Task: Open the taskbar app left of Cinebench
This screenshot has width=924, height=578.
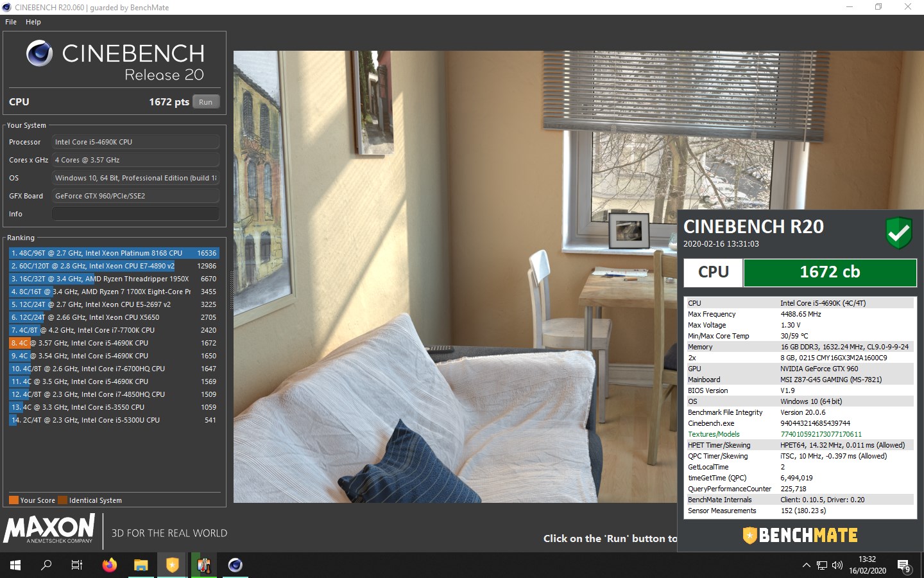Action: [x=203, y=565]
